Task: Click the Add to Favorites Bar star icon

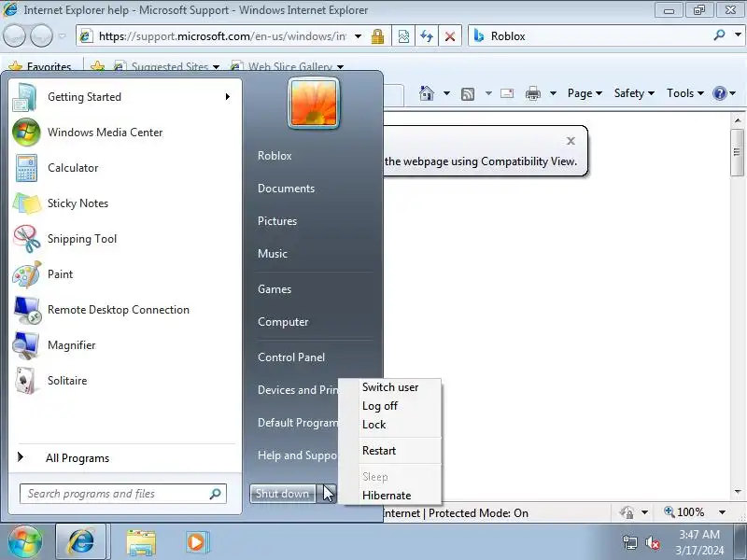Action: (x=97, y=66)
